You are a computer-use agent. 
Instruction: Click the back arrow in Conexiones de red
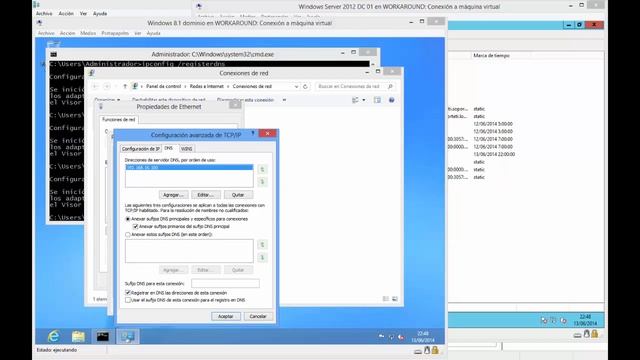[96, 87]
